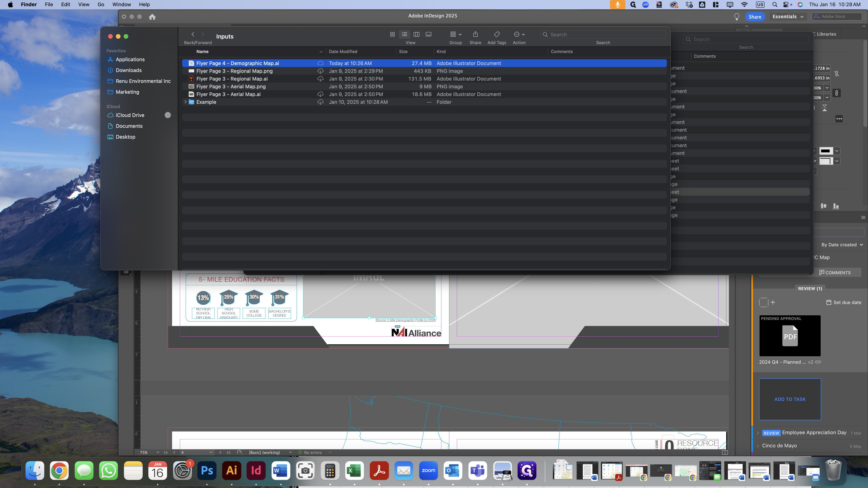
Task: Click the ADD TO TASK button
Action: click(790, 399)
